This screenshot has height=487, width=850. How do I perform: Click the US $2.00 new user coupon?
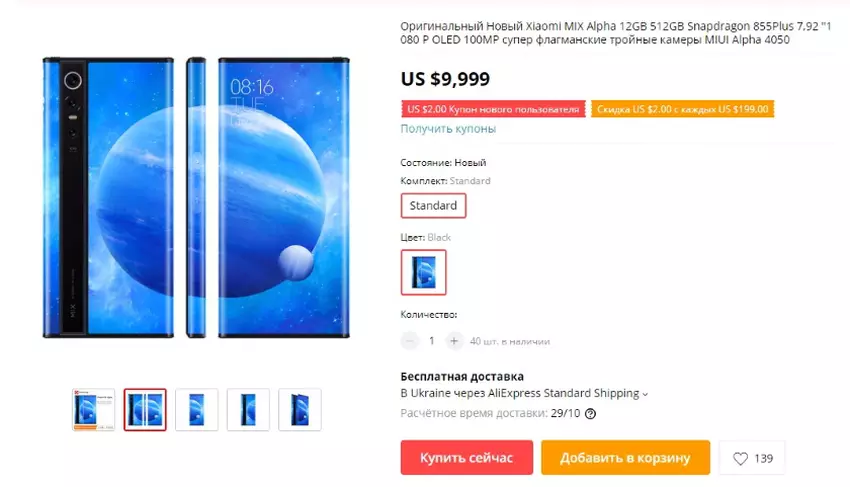[x=493, y=109]
